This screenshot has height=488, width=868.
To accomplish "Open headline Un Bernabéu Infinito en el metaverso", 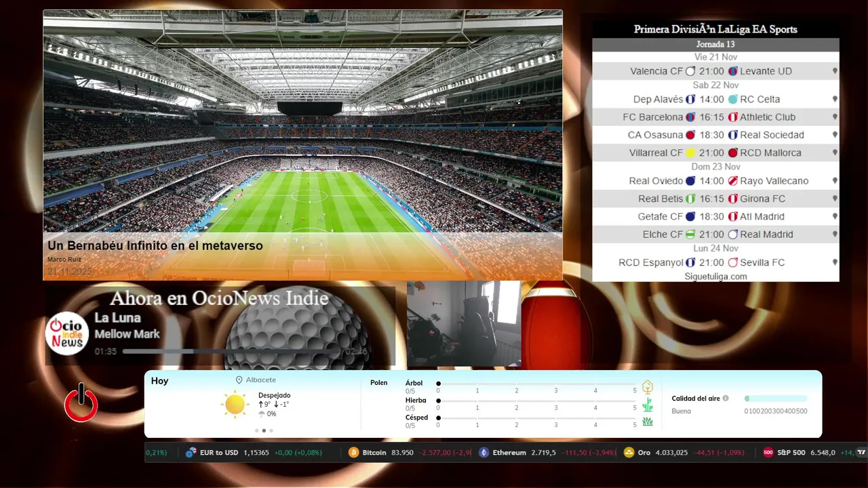I will coord(155,246).
